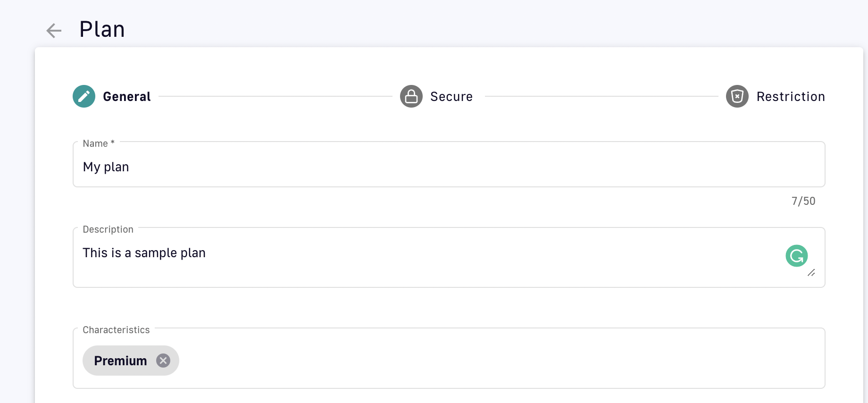Click the Name field label
This screenshot has width=868, height=403.
(x=99, y=143)
